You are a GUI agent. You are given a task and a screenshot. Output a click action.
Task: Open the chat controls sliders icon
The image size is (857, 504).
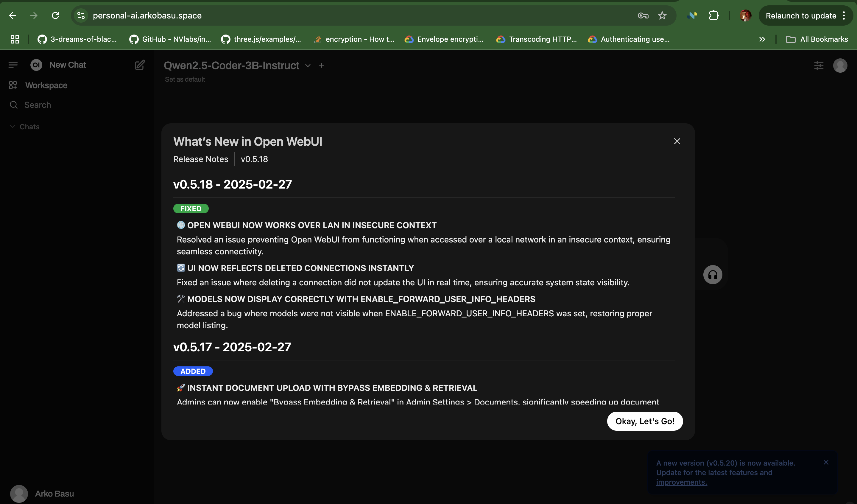819,65
